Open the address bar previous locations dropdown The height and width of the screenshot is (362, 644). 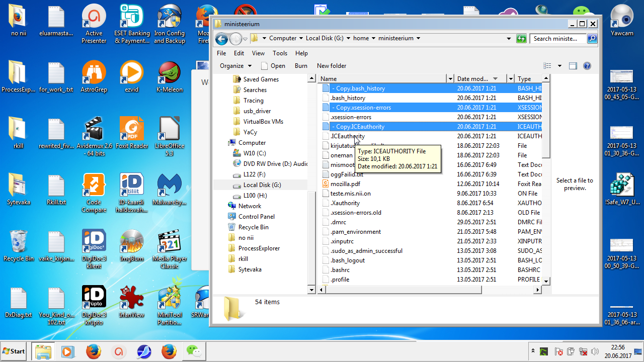coord(510,38)
